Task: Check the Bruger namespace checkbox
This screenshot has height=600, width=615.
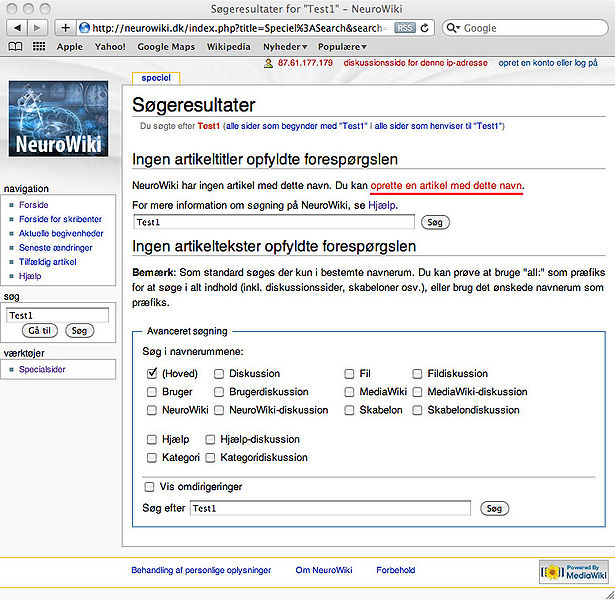Action: tap(151, 392)
